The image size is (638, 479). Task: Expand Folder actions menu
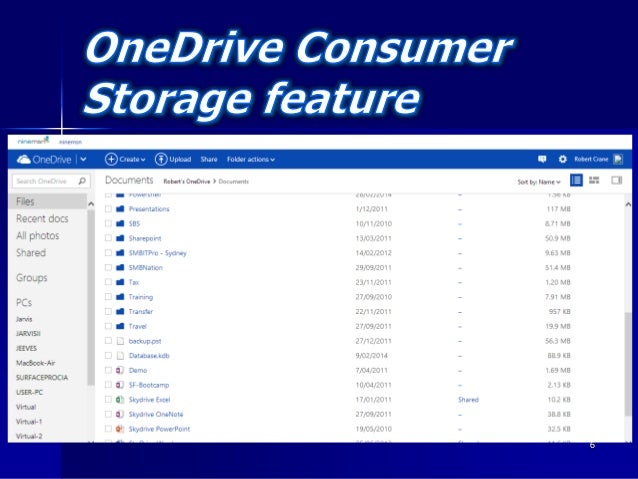(251, 160)
